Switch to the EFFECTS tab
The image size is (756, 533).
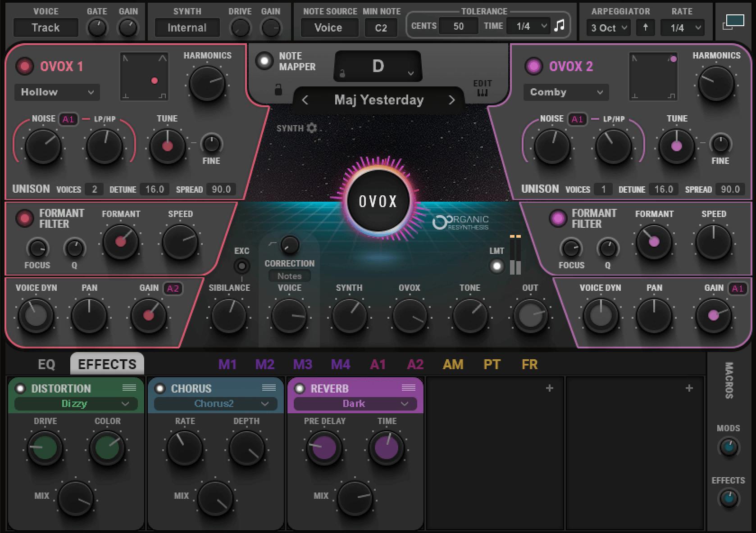point(107,364)
